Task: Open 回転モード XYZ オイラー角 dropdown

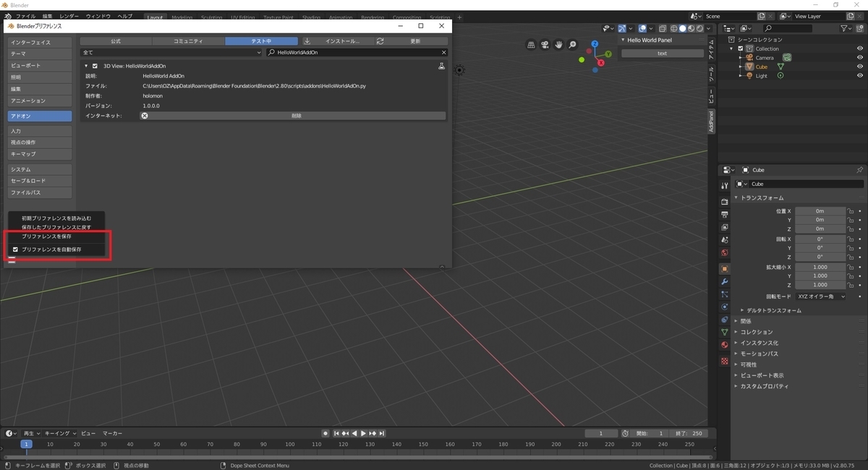Action: 820,296
